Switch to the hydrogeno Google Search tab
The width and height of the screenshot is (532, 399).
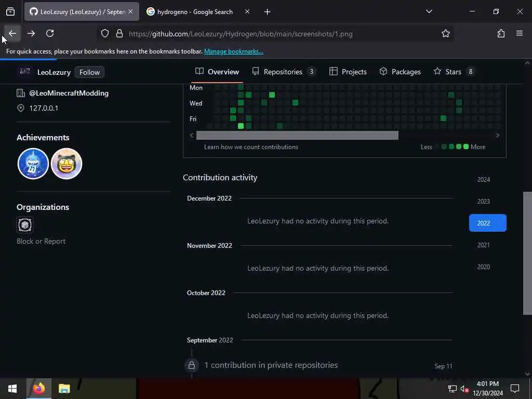pos(195,12)
